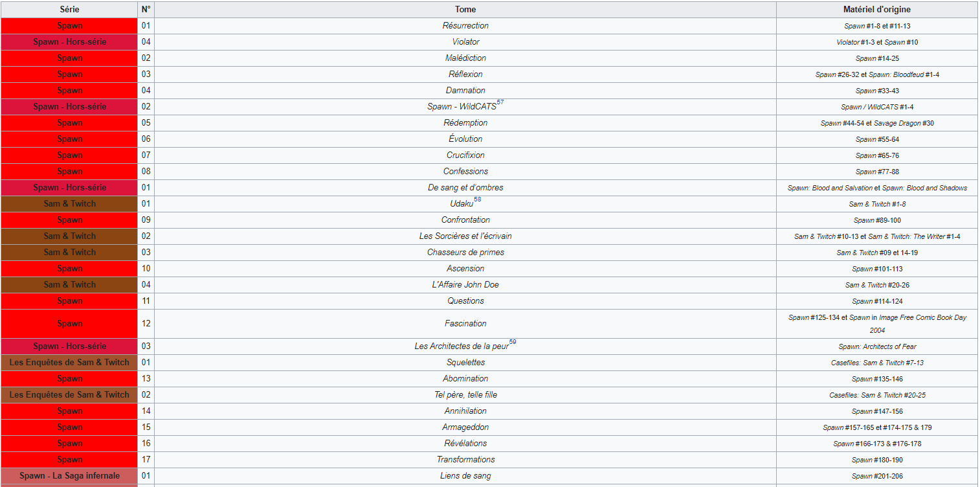Click the "Spawn - La Saga infernale" cell
The height and width of the screenshot is (487, 980).
(69, 476)
